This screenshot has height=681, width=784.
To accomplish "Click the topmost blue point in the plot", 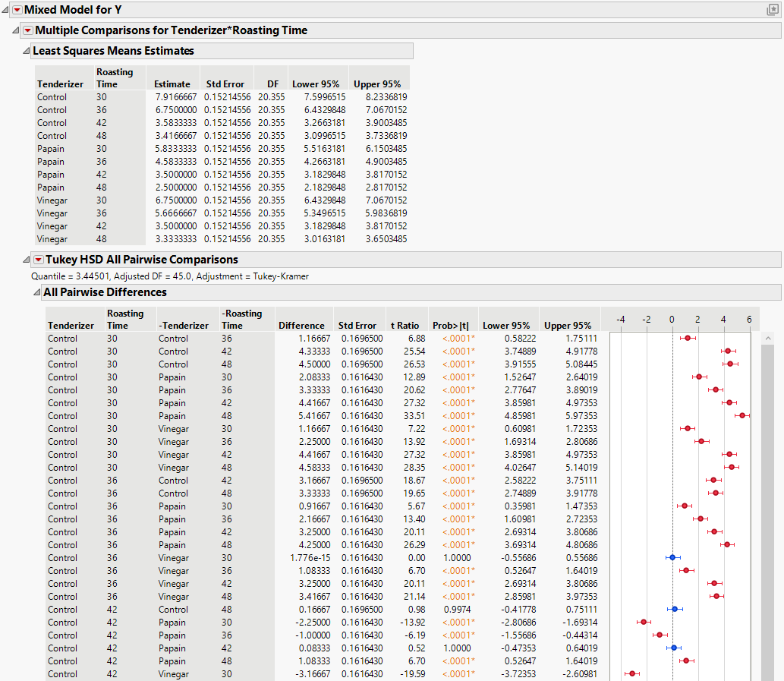I will click(x=672, y=557).
